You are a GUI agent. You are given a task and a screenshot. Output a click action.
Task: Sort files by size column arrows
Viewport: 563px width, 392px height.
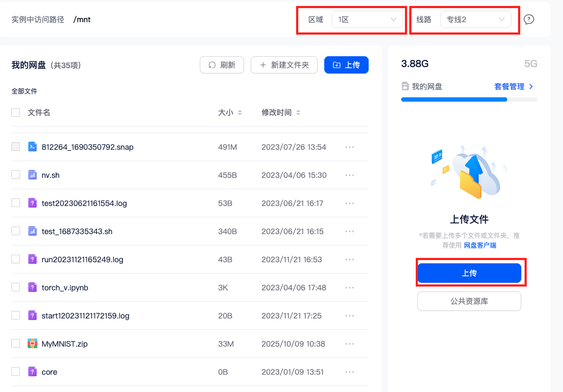coord(240,112)
